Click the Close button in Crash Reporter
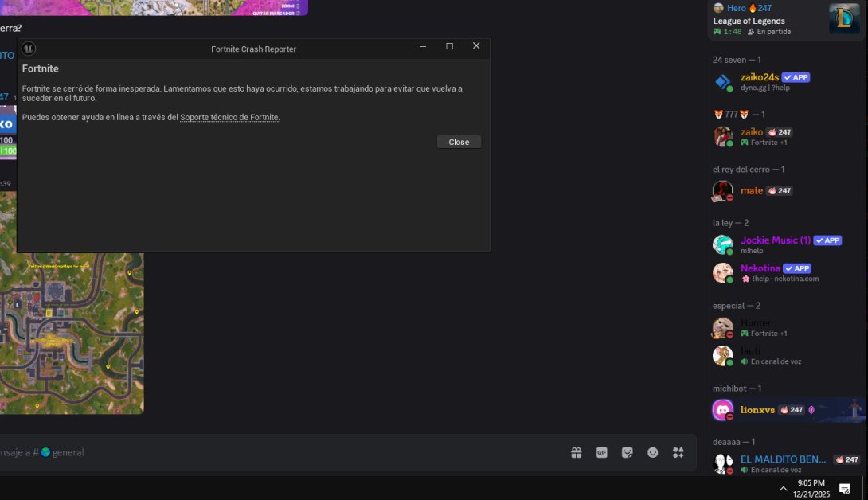This screenshot has width=868, height=500. 459,142
